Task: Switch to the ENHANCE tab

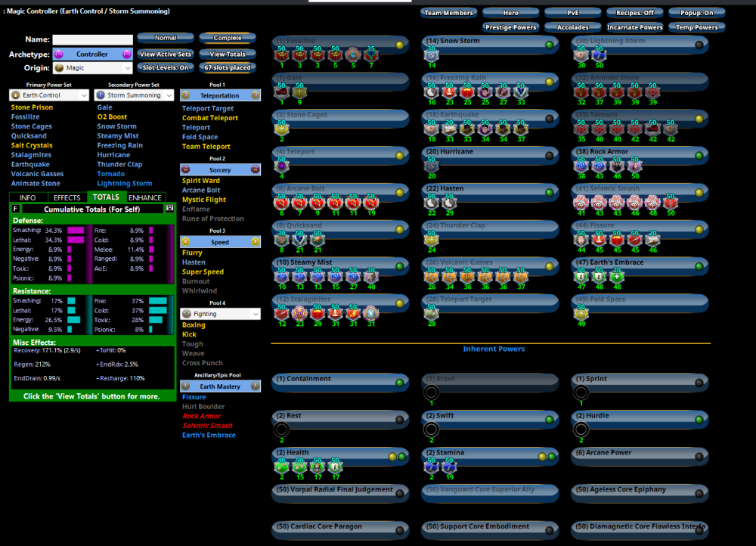Action: [x=145, y=197]
